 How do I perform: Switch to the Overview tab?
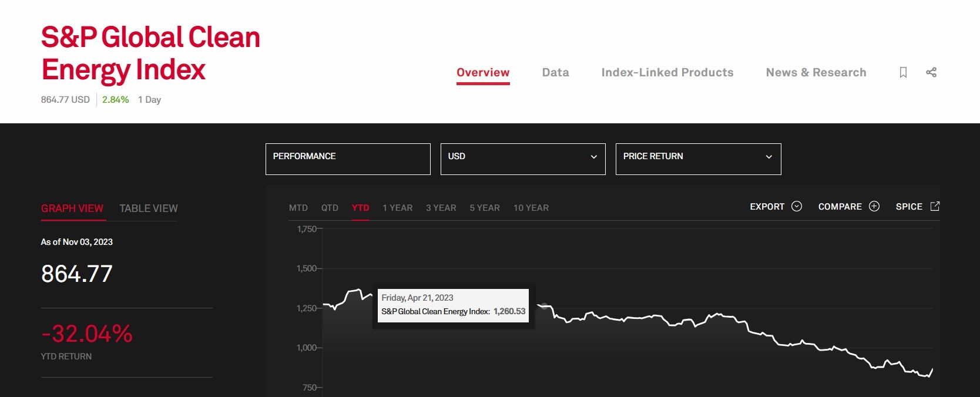(483, 72)
